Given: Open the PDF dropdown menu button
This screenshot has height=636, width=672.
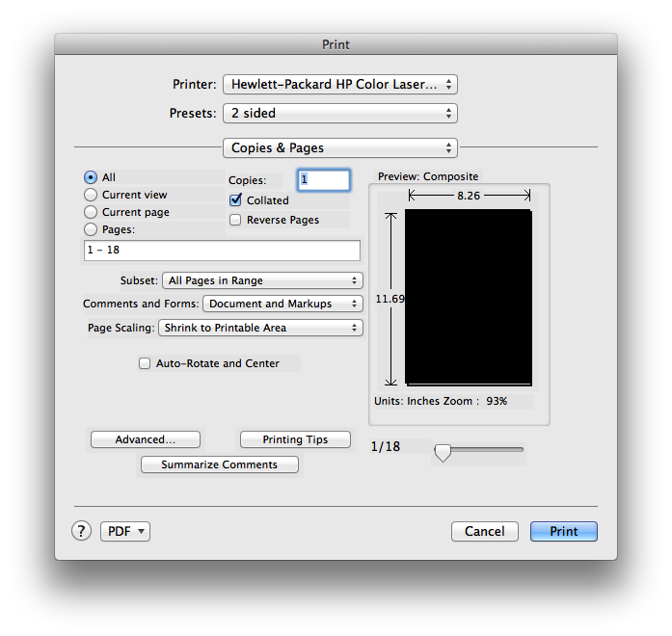Looking at the screenshot, I should (x=125, y=532).
